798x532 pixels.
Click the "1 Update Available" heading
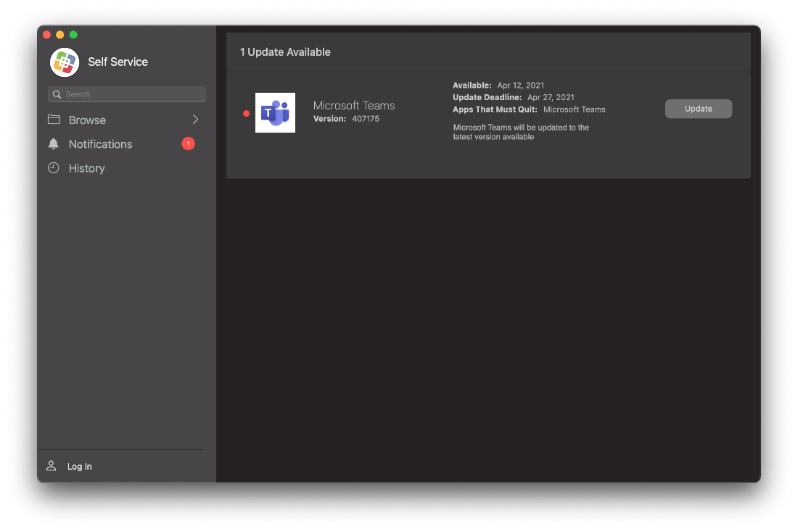coord(285,52)
